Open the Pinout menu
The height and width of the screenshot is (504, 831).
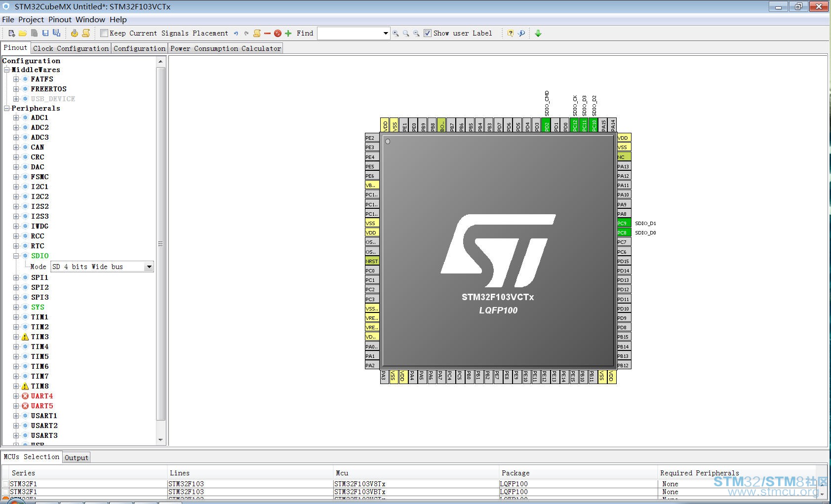tap(60, 19)
